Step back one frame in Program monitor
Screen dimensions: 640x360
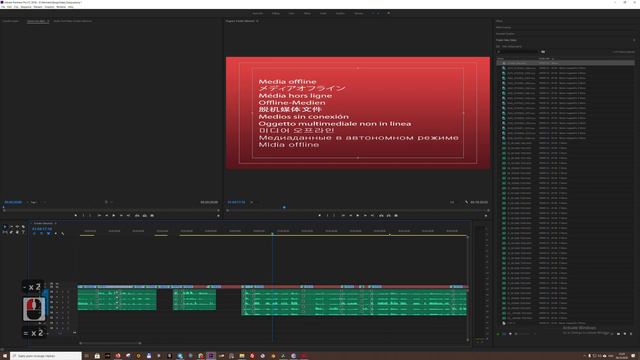coord(350,216)
